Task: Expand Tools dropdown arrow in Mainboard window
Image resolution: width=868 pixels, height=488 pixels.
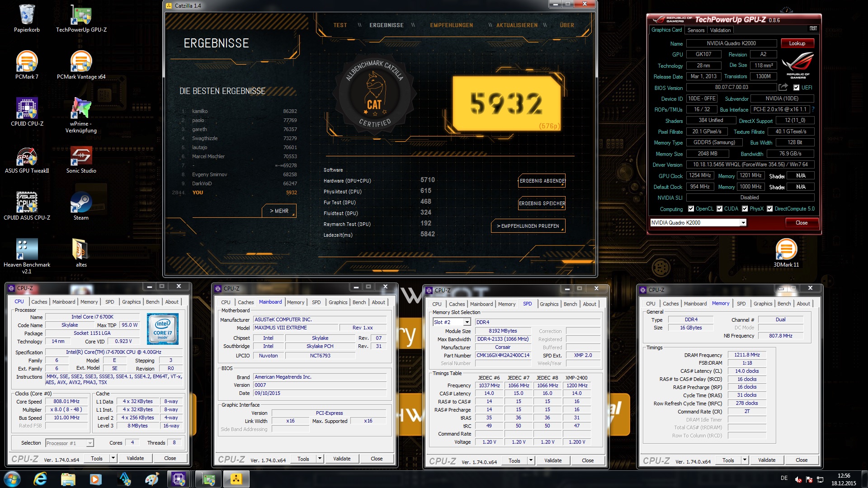Action: click(x=319, y=459)
